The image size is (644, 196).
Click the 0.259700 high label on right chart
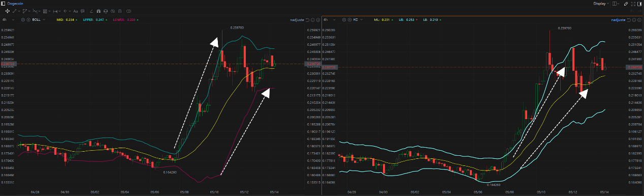click(x=564, y=28)
